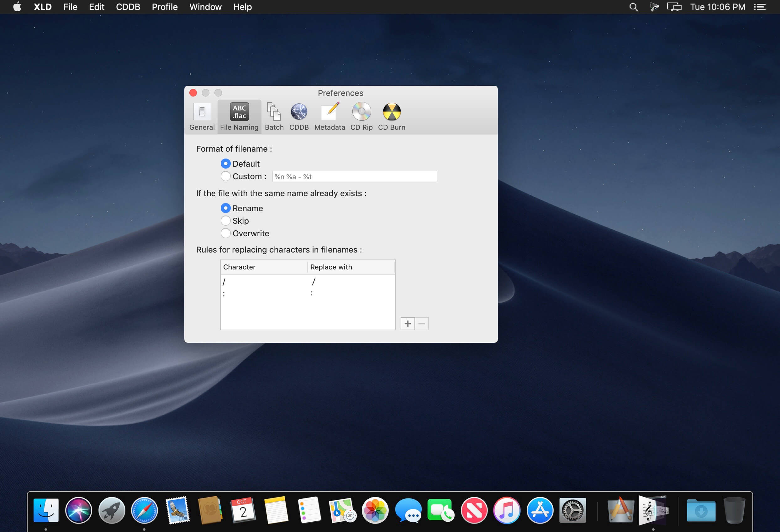Enable the Custom filename format

click(x=226, y=176)
